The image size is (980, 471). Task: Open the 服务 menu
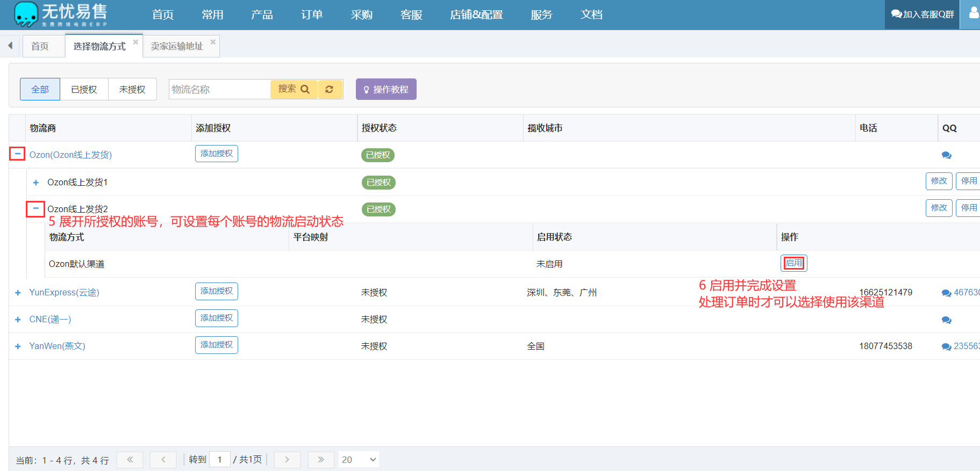[x=541, y=15]
